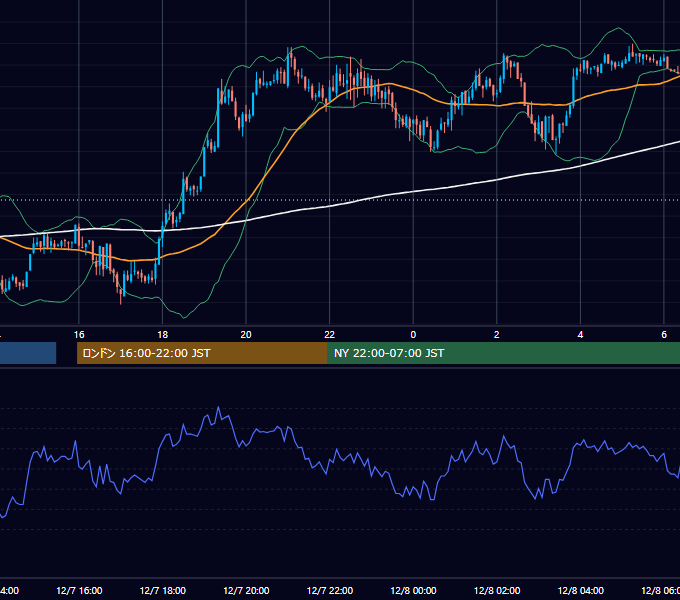Screen dimensions: 680x600
Task: Click the blue session bar left of London
Action: (x=28, y=353)
